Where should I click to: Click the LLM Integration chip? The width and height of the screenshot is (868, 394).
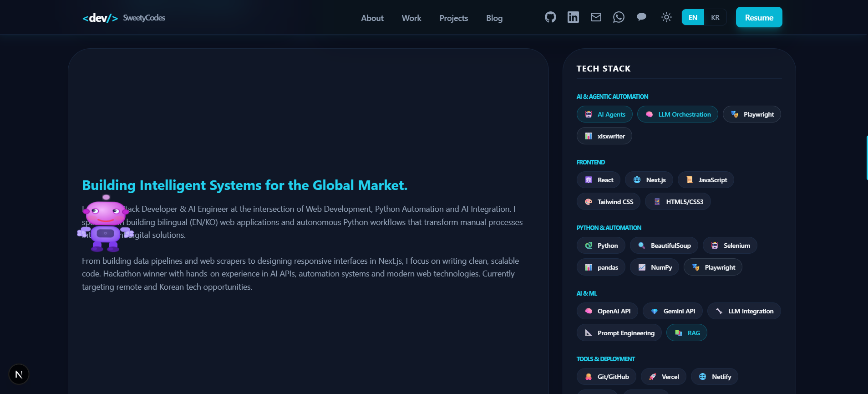(x=744, y=311)
